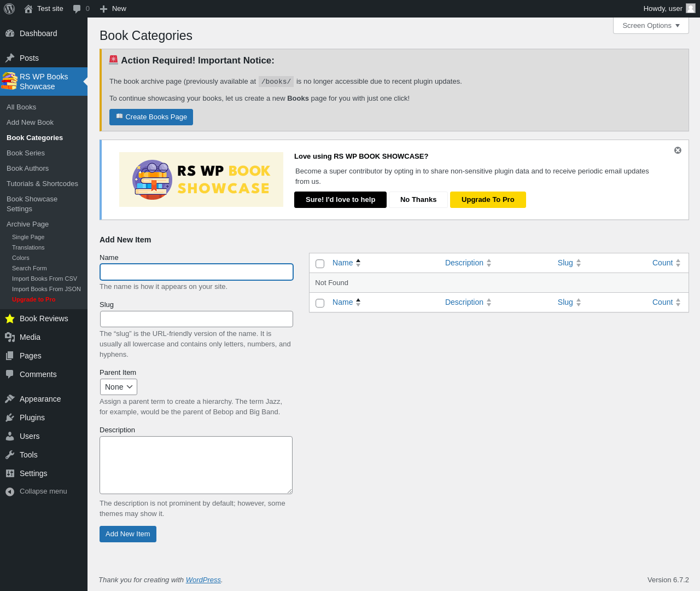Click the Collapse menu arrow icon
The height and width of the screenshot is (591, 700).
(x=10, y=491)
